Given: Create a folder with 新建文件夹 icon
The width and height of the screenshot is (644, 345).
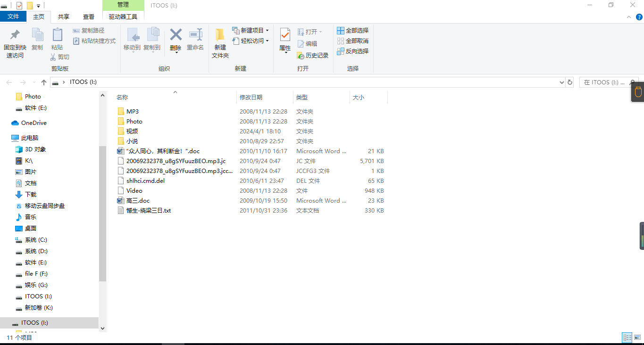Looking at the screenshot, I should [220, 34].
